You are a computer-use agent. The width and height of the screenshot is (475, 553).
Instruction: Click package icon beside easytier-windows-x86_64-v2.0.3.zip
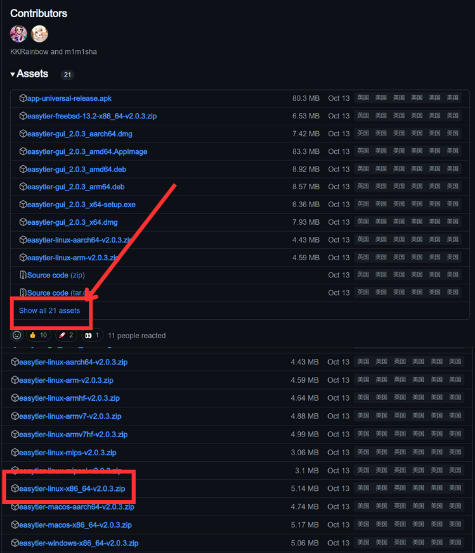tap(15, 543)
